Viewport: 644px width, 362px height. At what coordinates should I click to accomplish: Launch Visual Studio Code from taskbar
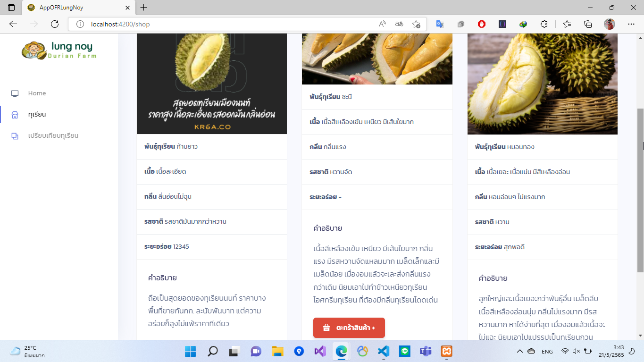pos(383,351)
